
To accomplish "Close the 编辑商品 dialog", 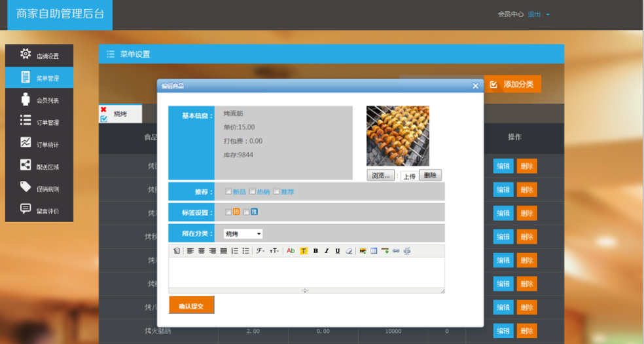I will 475,86.
